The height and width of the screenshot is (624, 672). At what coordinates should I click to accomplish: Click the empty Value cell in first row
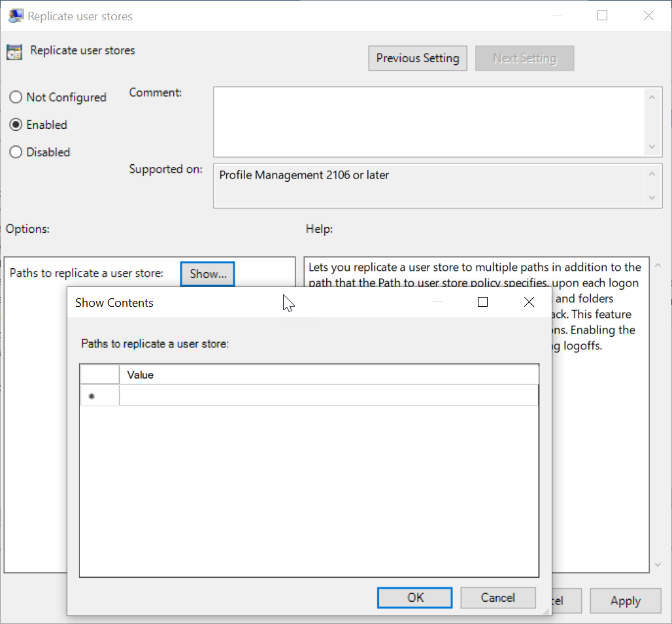click(x=328, y=396)
